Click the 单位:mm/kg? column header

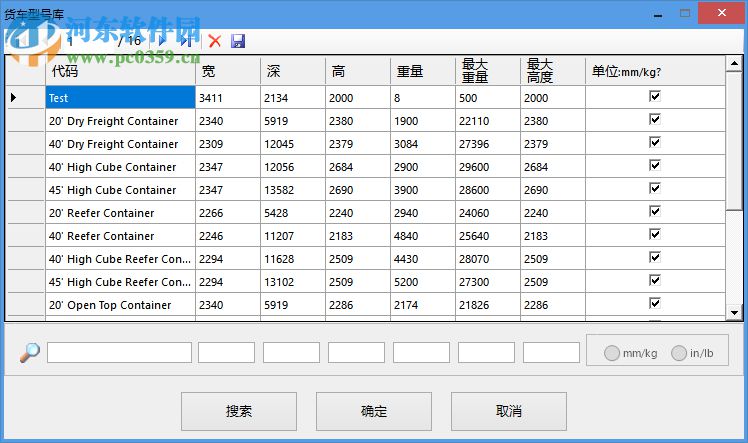655,71
